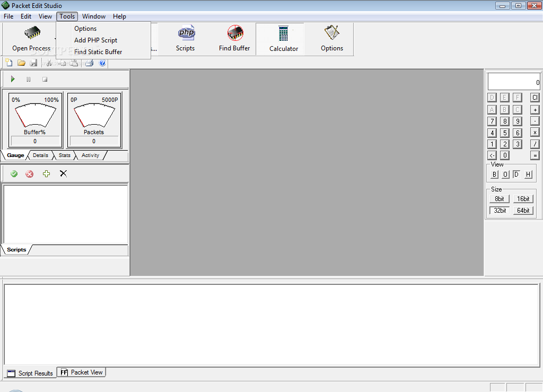Set calculator view to Hex H
The height and width of the screenshot is (392, 543).
pyautogui.click(x=528, y=174)
